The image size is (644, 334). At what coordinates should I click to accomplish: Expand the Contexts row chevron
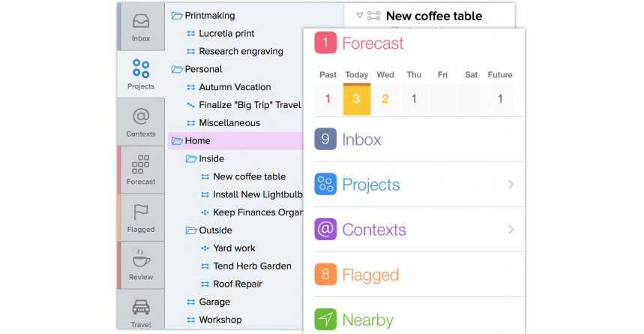pos(511,230)
